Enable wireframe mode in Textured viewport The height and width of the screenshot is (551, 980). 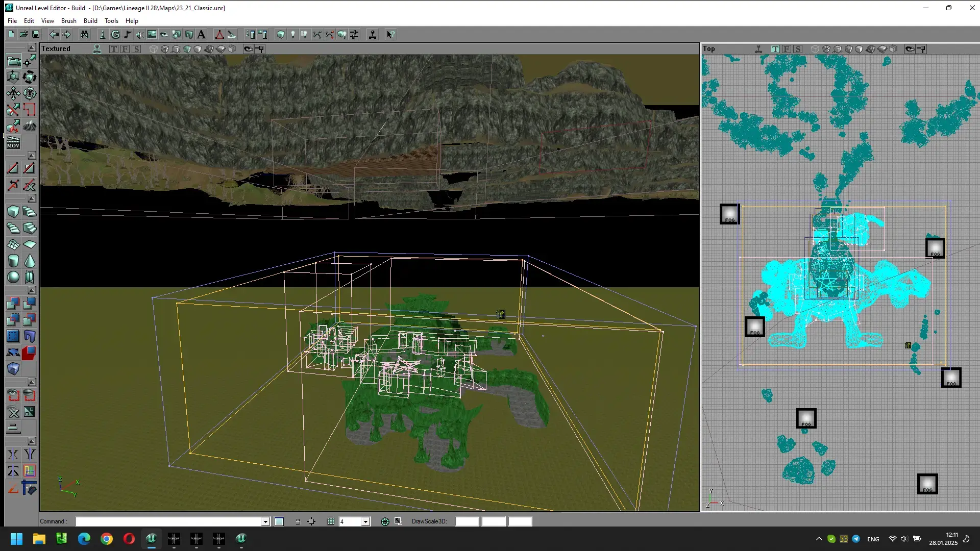pyautogui.click(x=153, y=49)
